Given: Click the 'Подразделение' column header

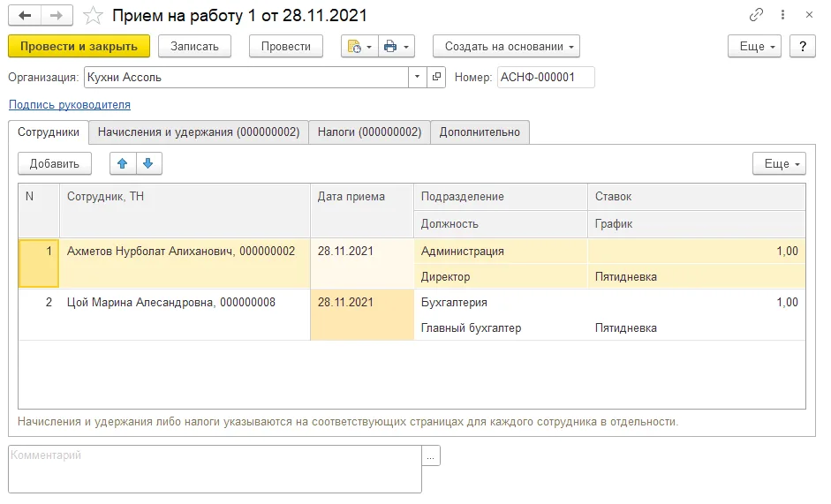Looking at the screenshot, I should pos(501,197).
